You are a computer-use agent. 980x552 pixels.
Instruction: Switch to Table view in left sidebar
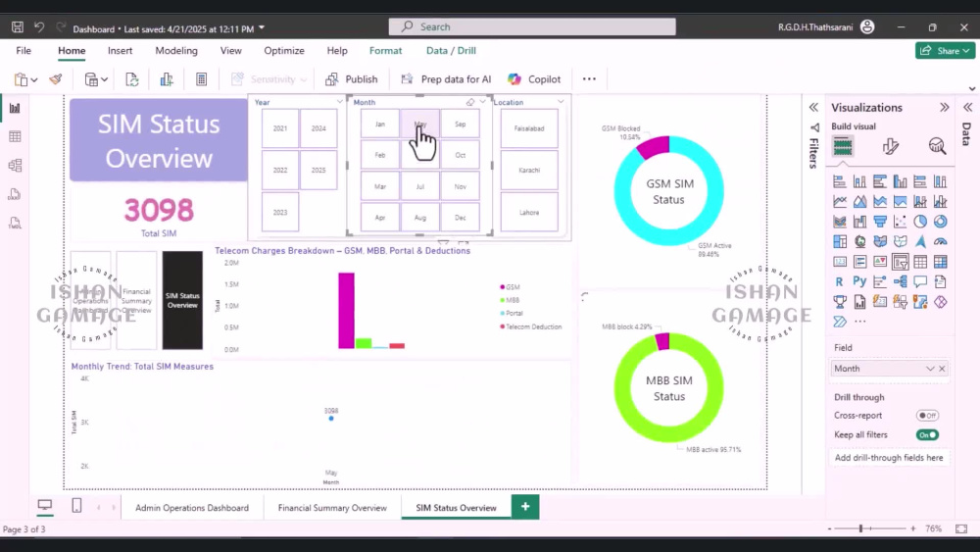15,137
